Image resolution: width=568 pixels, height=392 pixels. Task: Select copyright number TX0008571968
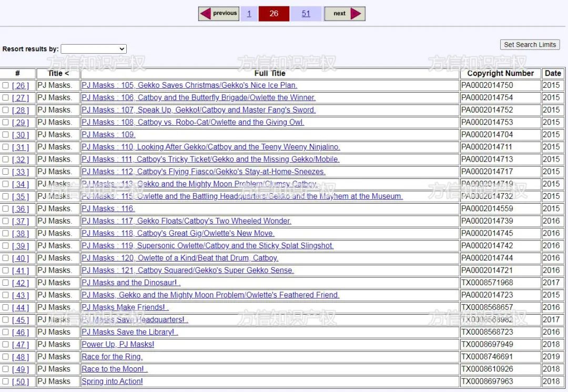[x=487, y=282]
